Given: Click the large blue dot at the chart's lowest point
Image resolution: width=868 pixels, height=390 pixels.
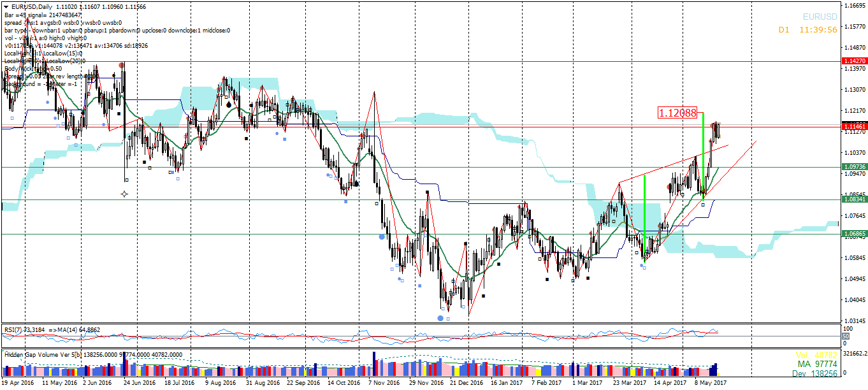Looking at the screenshot, I should (440, 317).
